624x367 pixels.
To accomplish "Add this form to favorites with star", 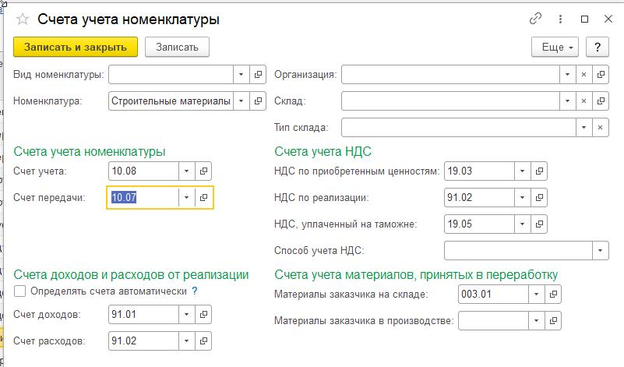I will coord(22,20).
